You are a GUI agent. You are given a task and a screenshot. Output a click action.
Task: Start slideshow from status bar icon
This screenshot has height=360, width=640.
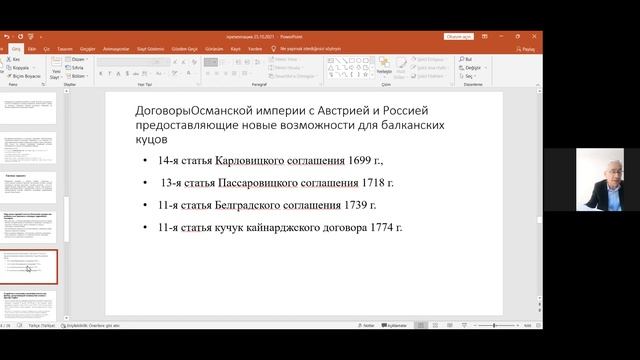464,326
